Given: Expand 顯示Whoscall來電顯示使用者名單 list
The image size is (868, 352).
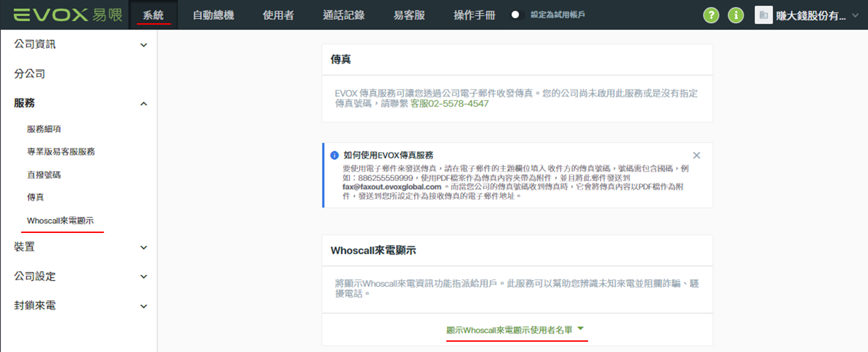Looking at the screenshot, I should 515,330.
